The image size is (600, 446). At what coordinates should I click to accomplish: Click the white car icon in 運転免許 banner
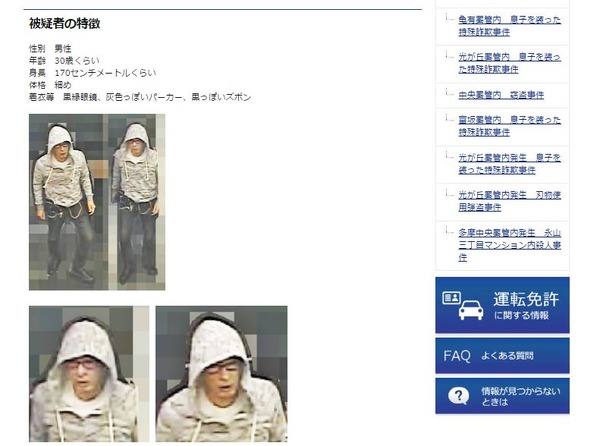[x=471, y=310]
